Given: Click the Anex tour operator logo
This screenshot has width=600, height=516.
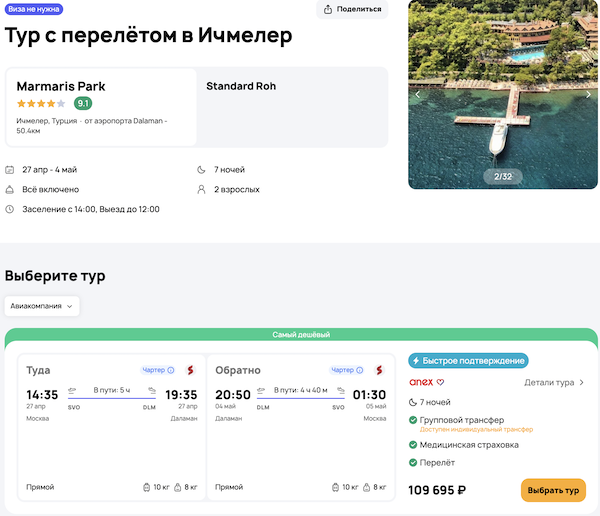Looking at the screenshot, I should click(x=427, y=382).
